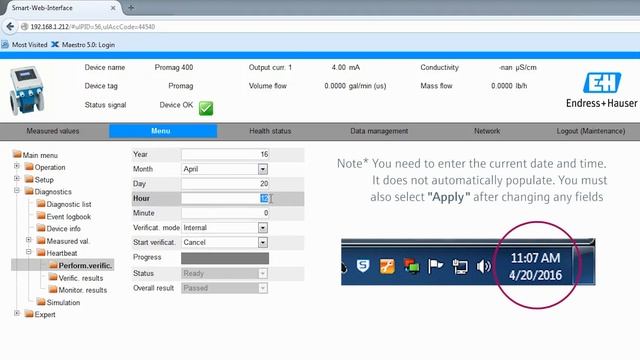640x360 pixels.
Task: Click the green Device OK checkmark icon
Action: tap(206, 108)
